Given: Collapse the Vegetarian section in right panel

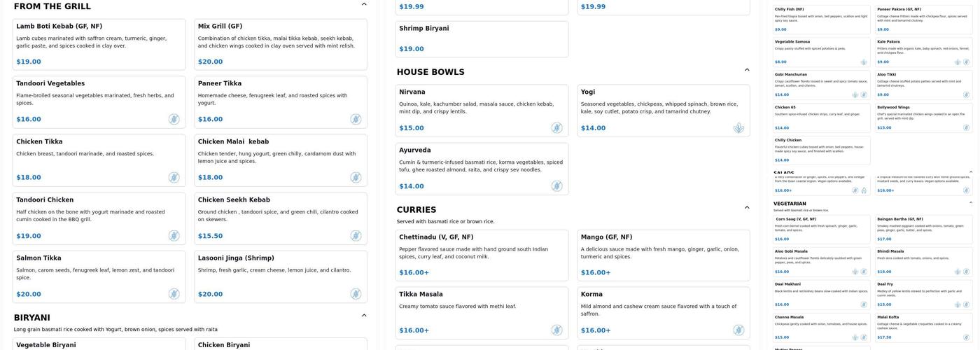Looking at the screenshot, I should tap(971, 203).
